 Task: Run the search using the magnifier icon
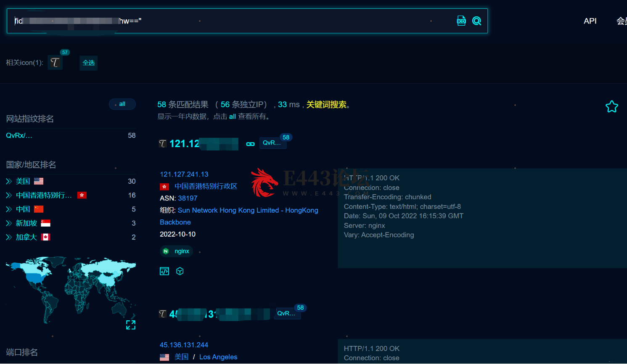[x=476, y=20]
